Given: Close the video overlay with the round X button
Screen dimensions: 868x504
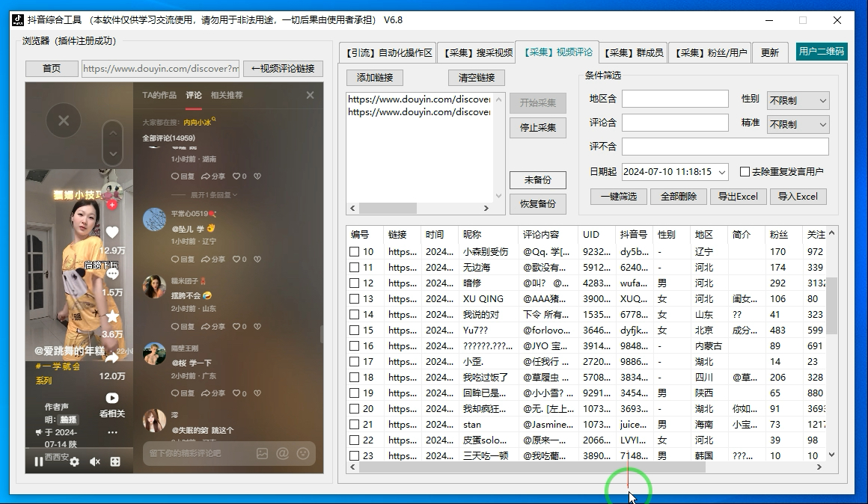Looking at the screenshot, I should pyautogui.click(x=64, y=120).
